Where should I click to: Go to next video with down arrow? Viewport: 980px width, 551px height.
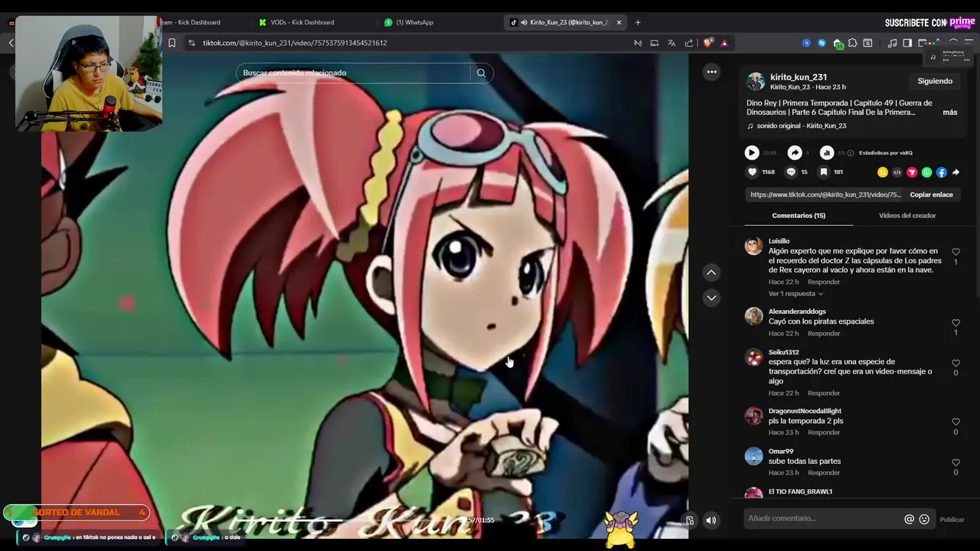tap(711, 298)
